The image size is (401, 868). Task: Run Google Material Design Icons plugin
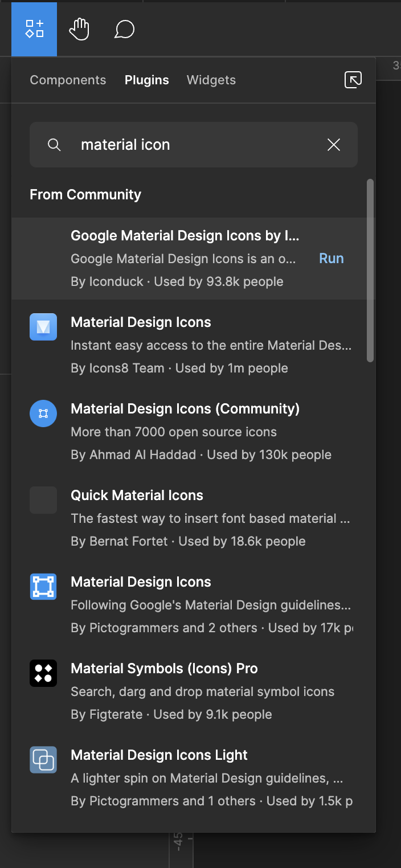[x=332, y=259]
